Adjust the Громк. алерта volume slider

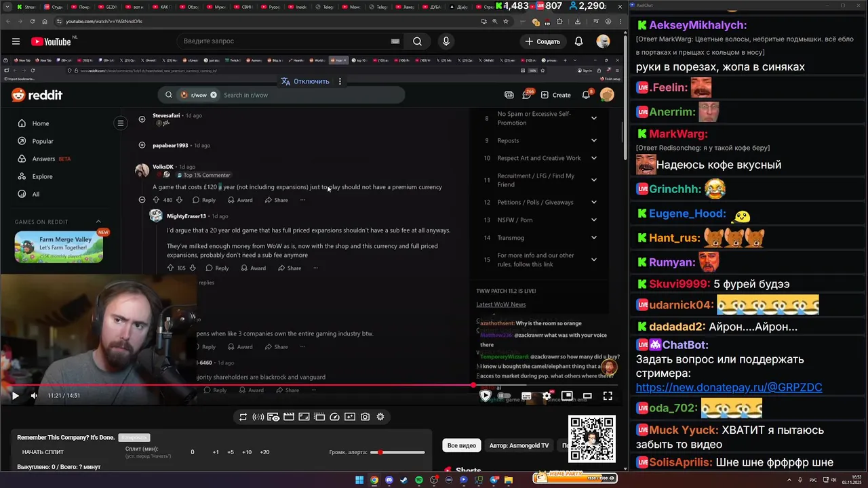(397, 452)
